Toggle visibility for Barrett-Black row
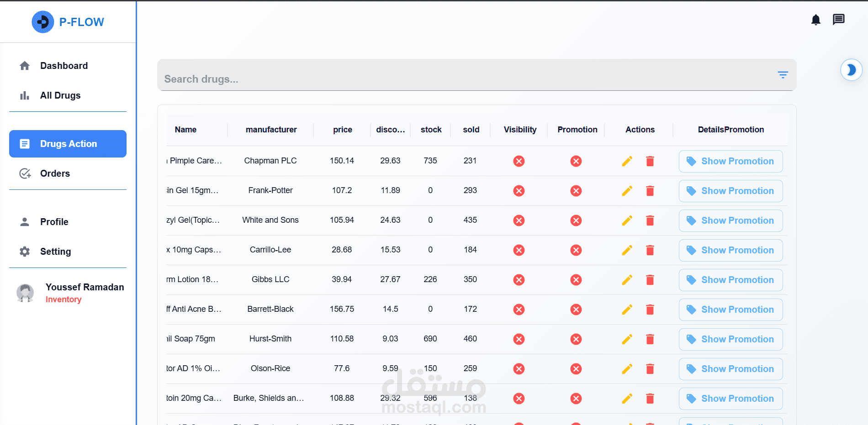This screenshot has width=868, height=425. [519, 310]
